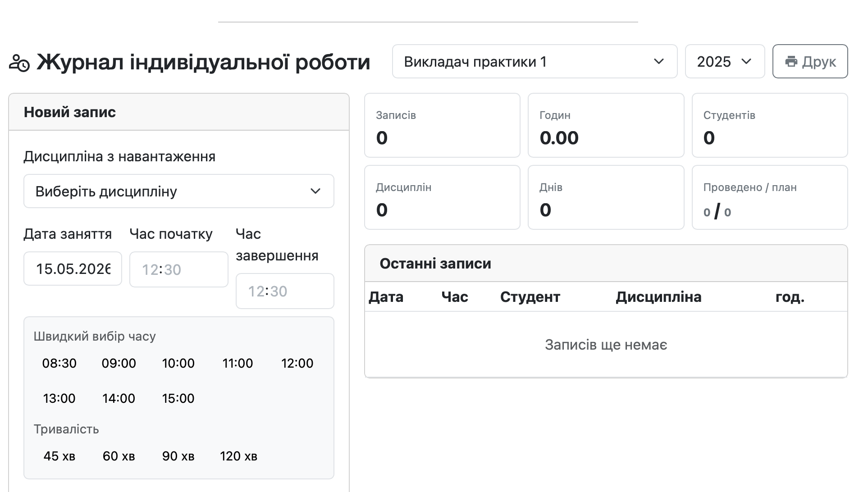This screenshot has height=492, width=868.
Task: Click the Дата column header
Action: (386, 297)
